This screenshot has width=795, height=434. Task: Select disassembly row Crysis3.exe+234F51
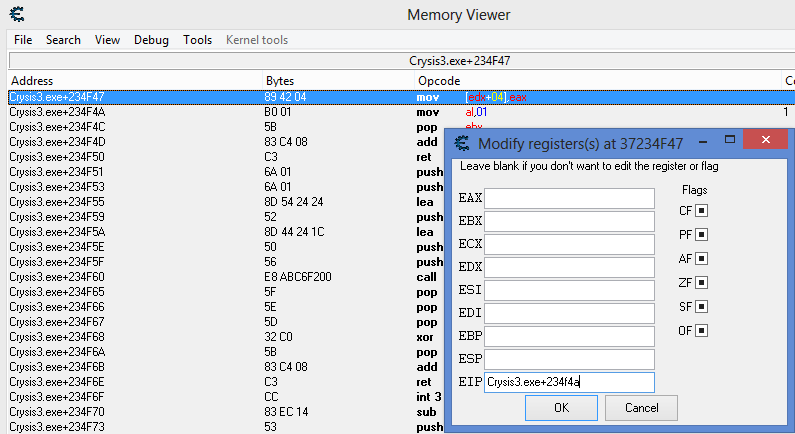click(x=226, y=172)
